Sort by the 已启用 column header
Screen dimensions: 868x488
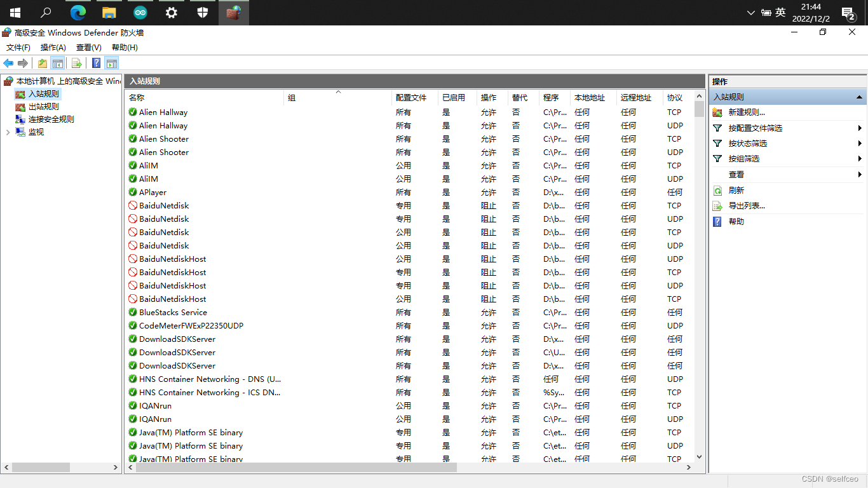pyautogui.click(x=458, y=97)
